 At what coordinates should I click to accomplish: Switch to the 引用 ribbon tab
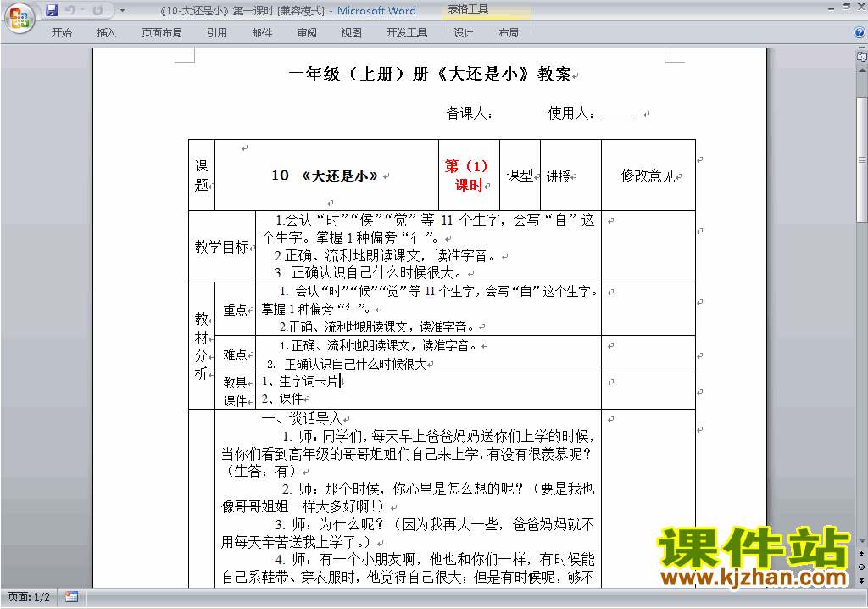coord(217,33)
